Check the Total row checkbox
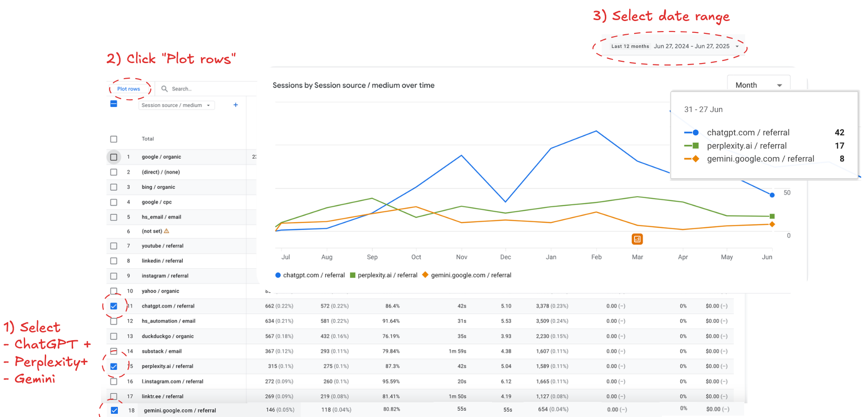The height and width of the screenshot is (417, 868). [x=114, y=139]
